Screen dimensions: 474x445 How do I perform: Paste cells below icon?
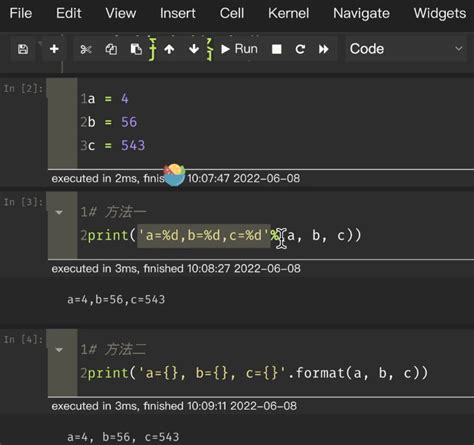coord(136,49)
